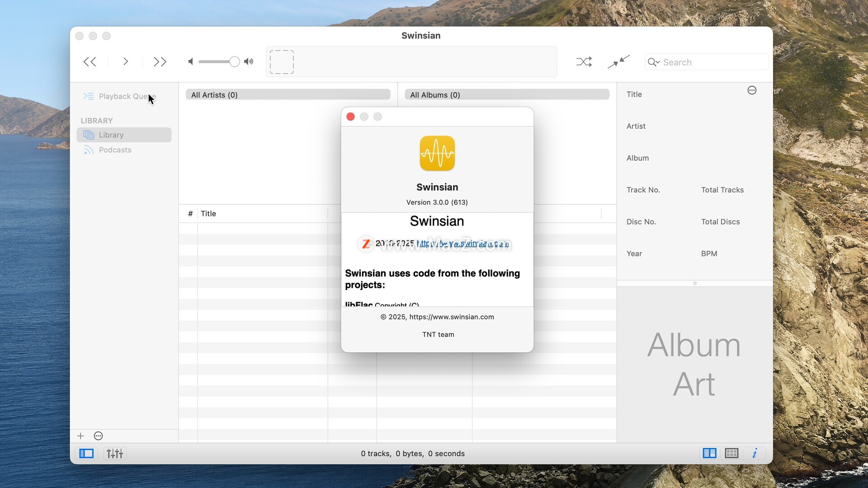
Task: Select All Artists (0) row
Action: click(288, 94)
